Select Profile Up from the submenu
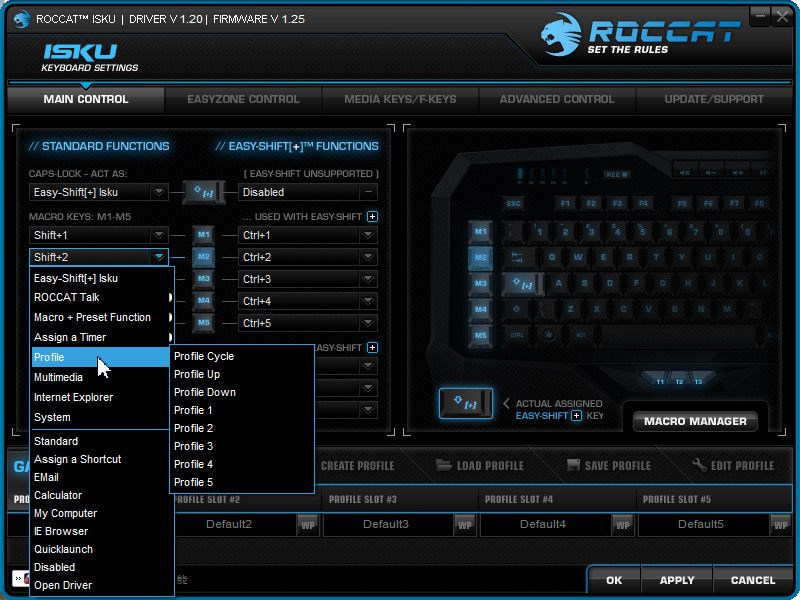The height and width of the screenshot is (600, 800). point(242,374)
